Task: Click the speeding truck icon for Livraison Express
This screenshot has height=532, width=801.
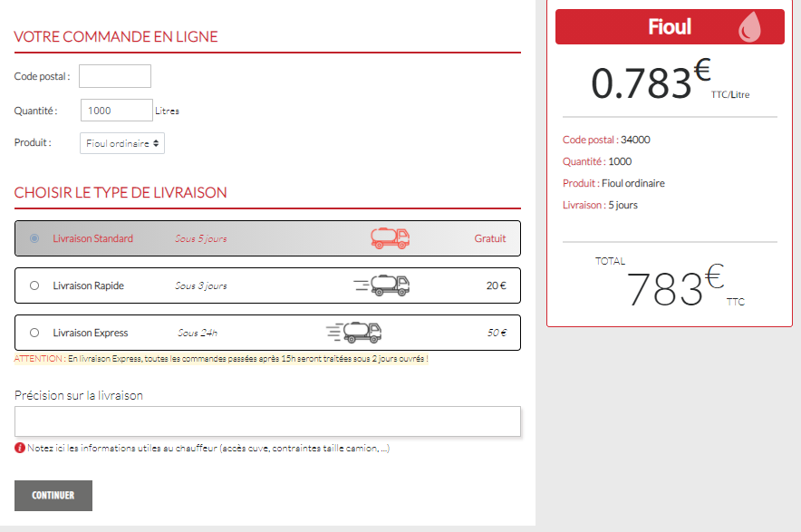Action: [x=354, y=333]
